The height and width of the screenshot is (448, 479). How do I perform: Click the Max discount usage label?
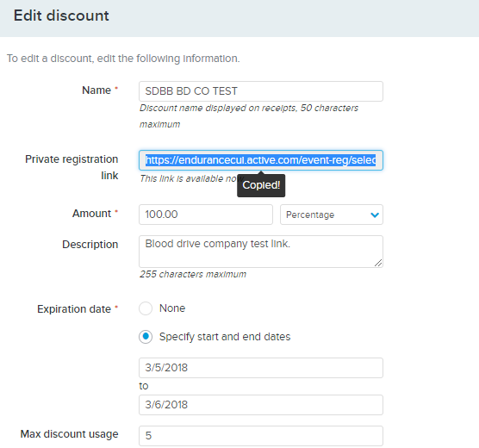[69, 434]
